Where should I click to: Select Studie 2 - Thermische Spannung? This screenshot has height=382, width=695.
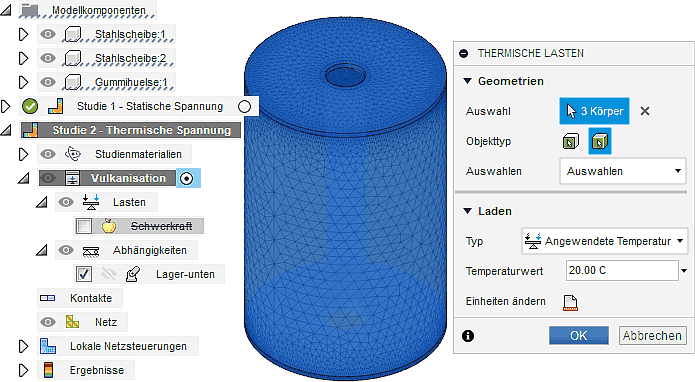point(142,130)
